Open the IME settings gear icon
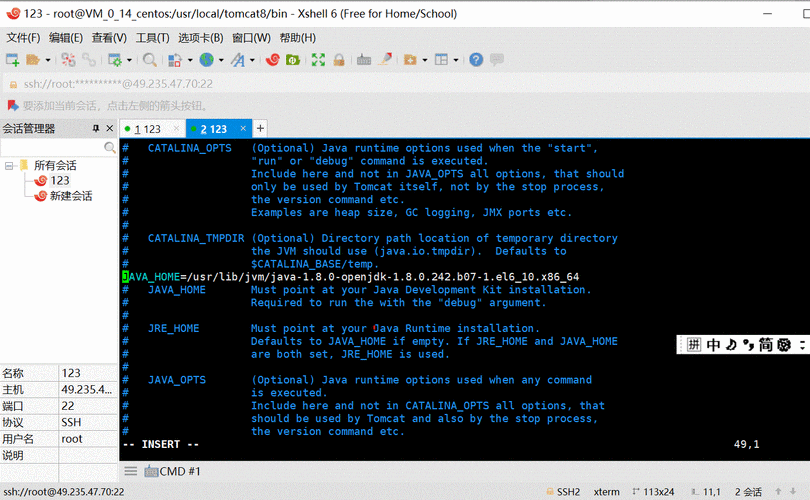810x500 pixels. pos(784,345)
